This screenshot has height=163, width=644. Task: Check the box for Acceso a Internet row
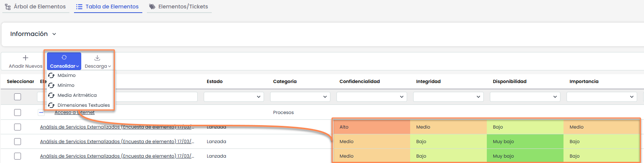click(18, 112)
